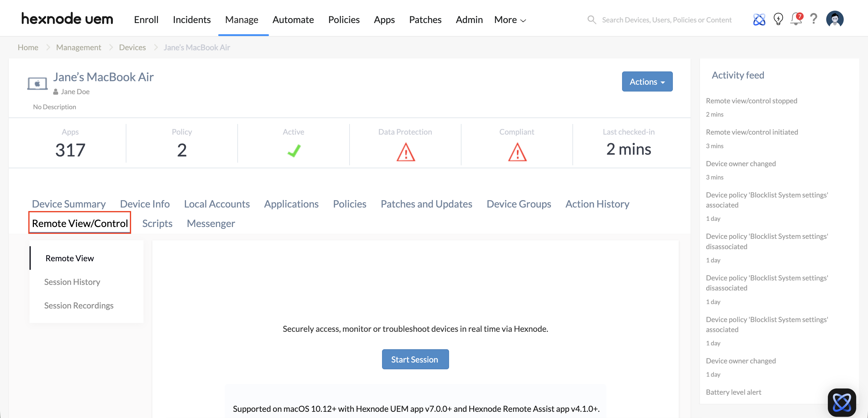Click the Apple device icon beside Jane's MacBook Air
Screen dimensions: 868x418
coord(37,83)
